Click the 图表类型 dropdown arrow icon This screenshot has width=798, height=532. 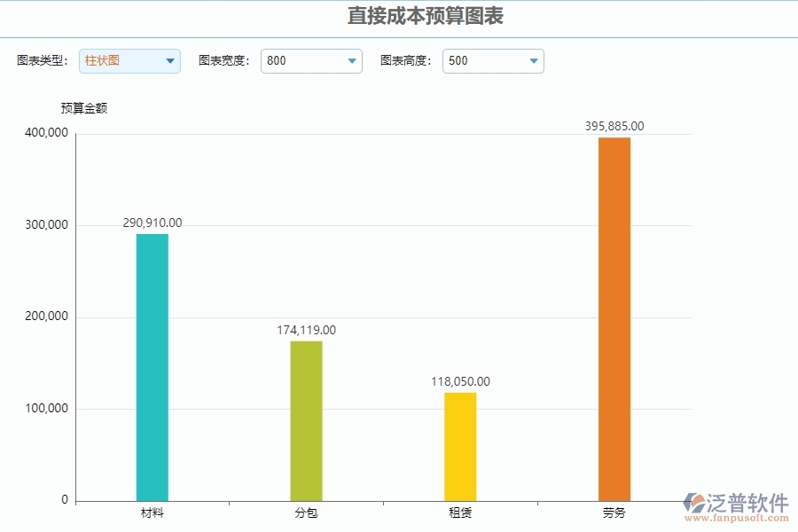[x=168, y=61]
